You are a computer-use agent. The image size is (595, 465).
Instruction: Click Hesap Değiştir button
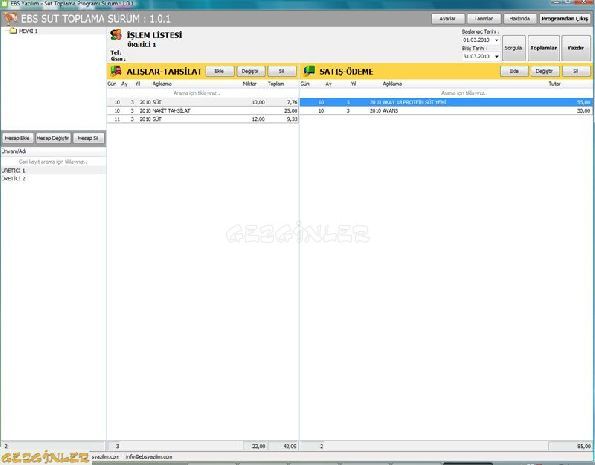pos(53,138)
